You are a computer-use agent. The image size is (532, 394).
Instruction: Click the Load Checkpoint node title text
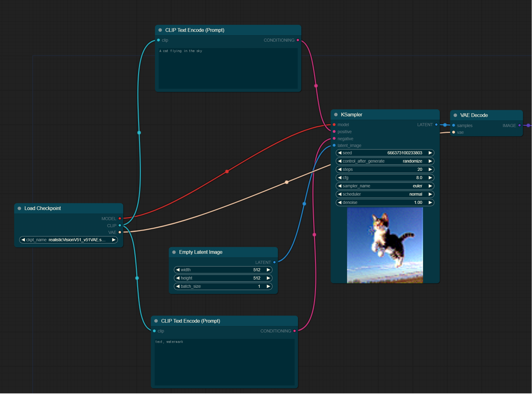[43, 208]
